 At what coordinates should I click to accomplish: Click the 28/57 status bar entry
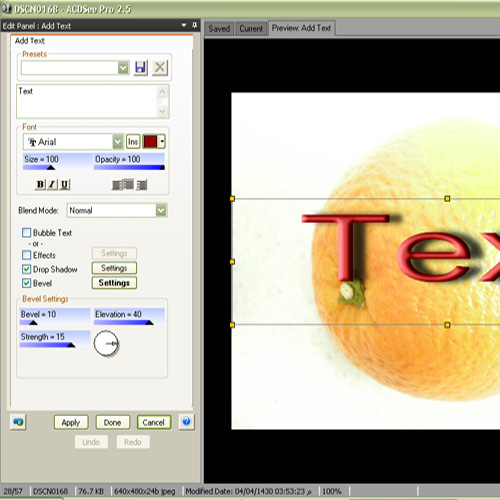[x=13, y=491]
